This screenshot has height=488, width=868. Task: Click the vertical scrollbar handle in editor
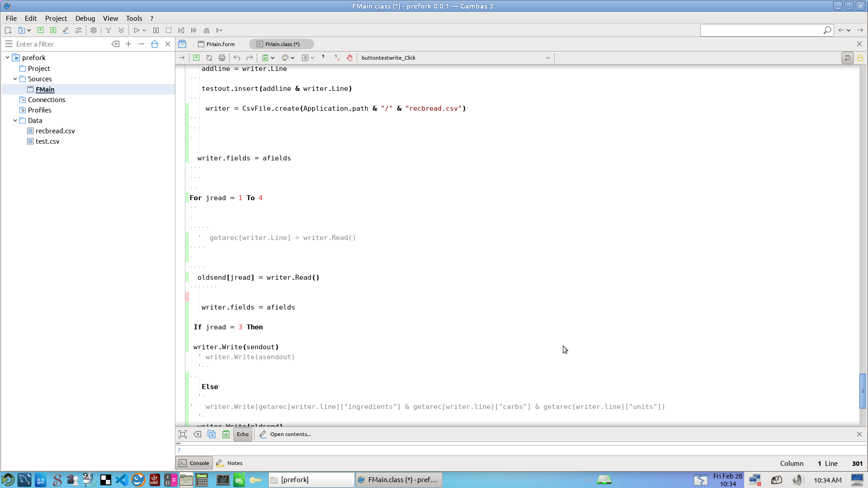click(863, 391)
